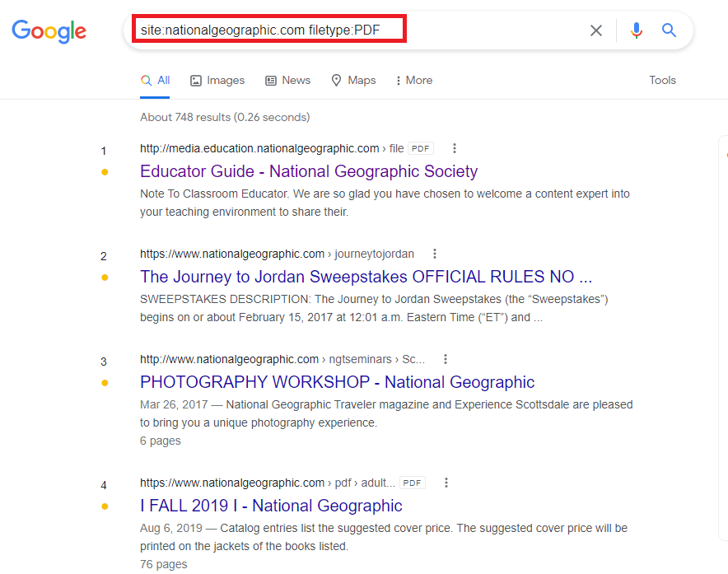Open three-dot menu for Journey to Jordan result
Screen dimensions: 728x574
tap(435, 254)
